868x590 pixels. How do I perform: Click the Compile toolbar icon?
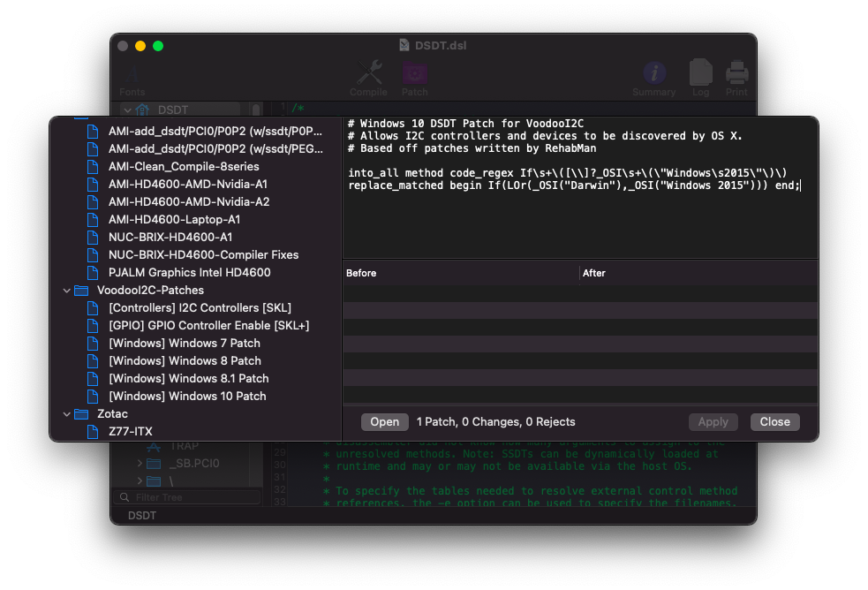(368, 76)
